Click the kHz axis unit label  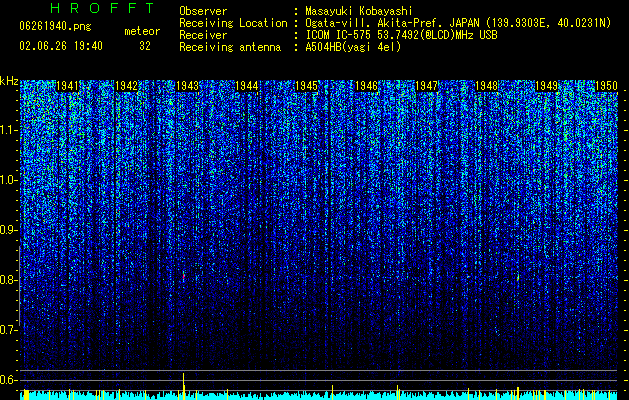9,81
